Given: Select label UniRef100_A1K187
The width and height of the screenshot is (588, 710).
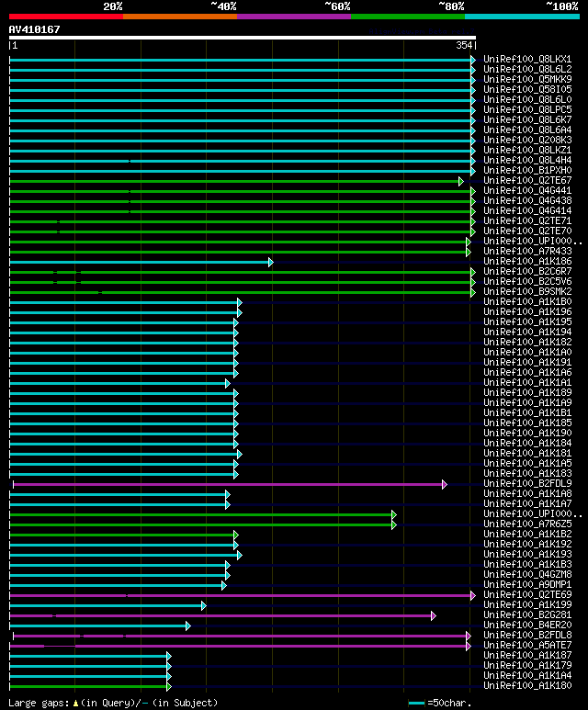Looking at the screenshot, I should pos(527,655).
